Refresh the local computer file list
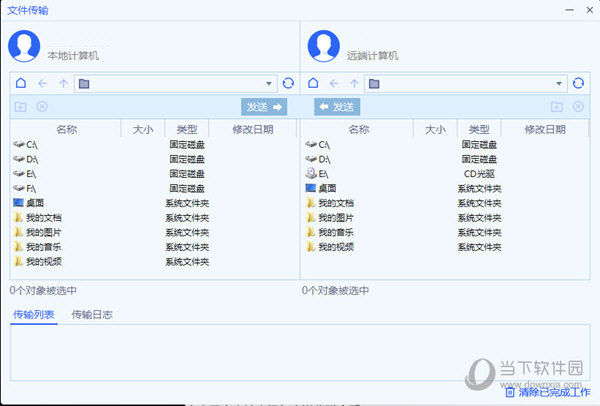Viewport: 600px width, 406px height. (x=288, y=84)
